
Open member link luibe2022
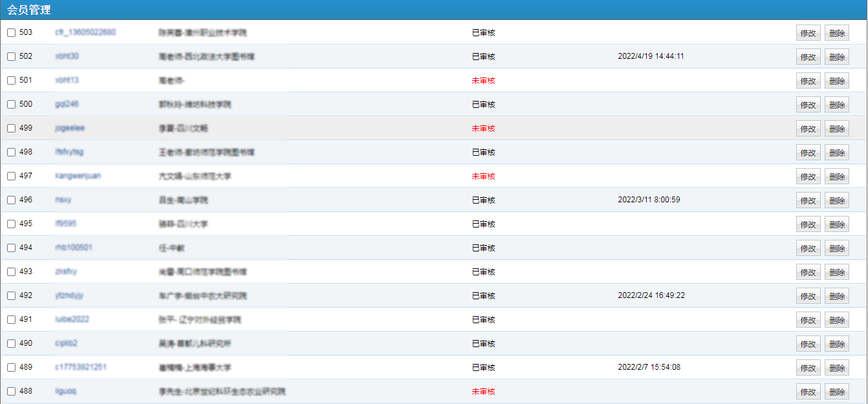point(72,319)
